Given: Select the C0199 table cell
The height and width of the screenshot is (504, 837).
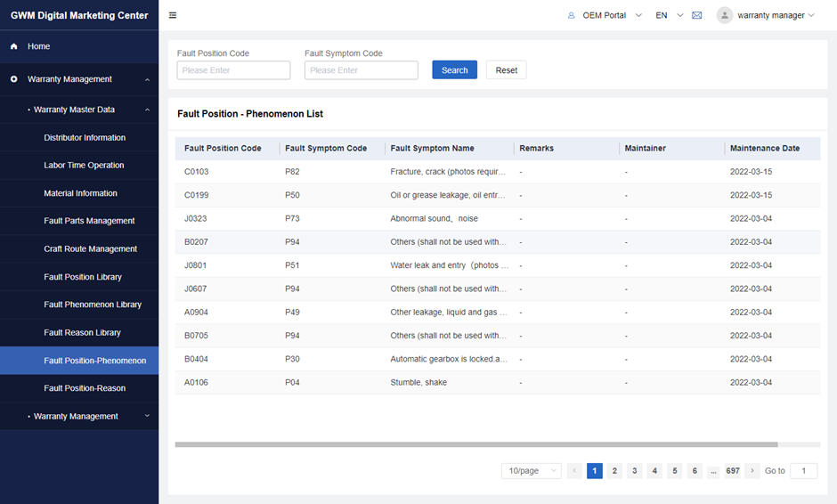Looking at the screenshot, I should point(197,195).
